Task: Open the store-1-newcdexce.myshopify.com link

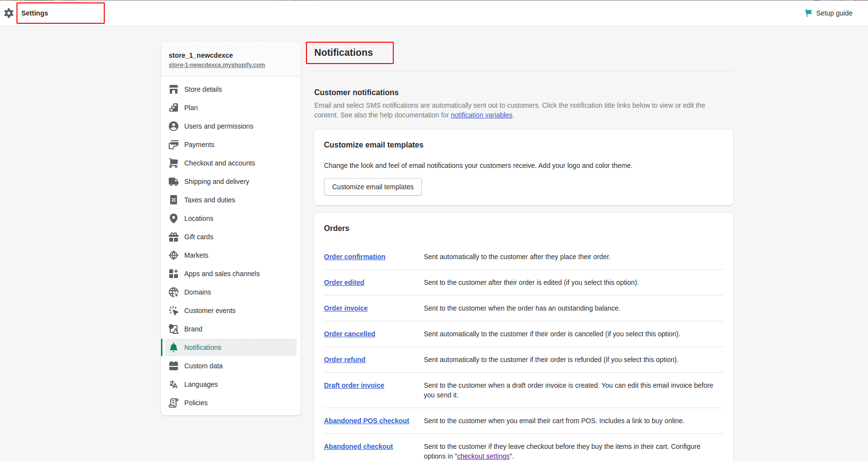Action: pos(217,65)
